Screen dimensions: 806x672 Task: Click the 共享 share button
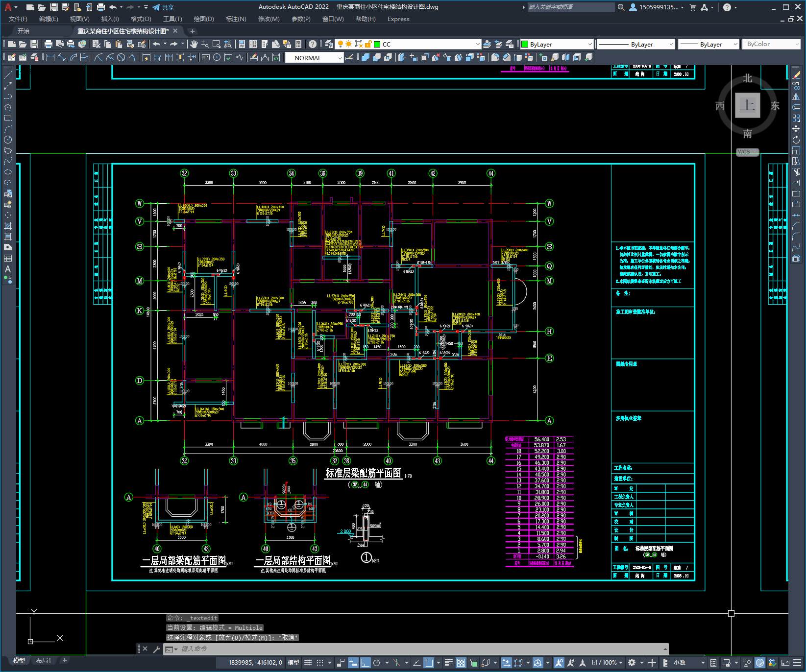point(163,7)
